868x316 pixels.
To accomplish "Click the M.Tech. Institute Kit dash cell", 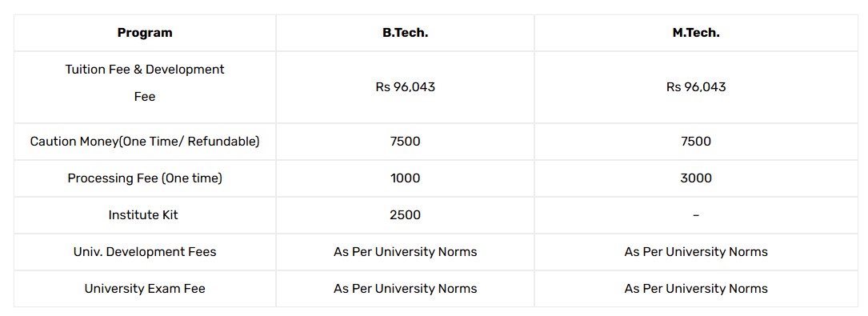I will 696,215.
